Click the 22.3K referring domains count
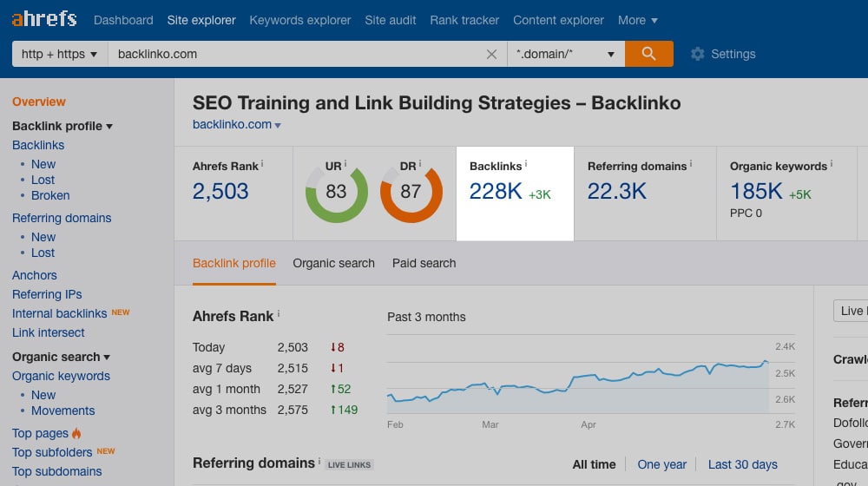 [616, 192]
